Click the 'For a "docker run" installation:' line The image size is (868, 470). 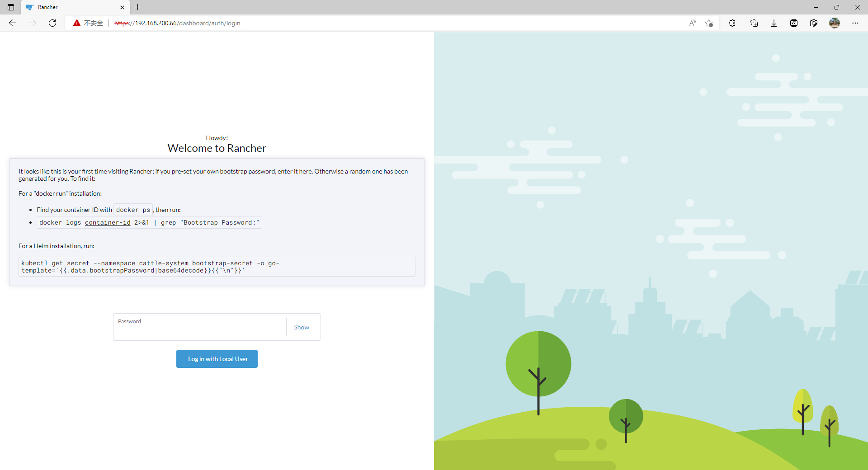point(60,193)
